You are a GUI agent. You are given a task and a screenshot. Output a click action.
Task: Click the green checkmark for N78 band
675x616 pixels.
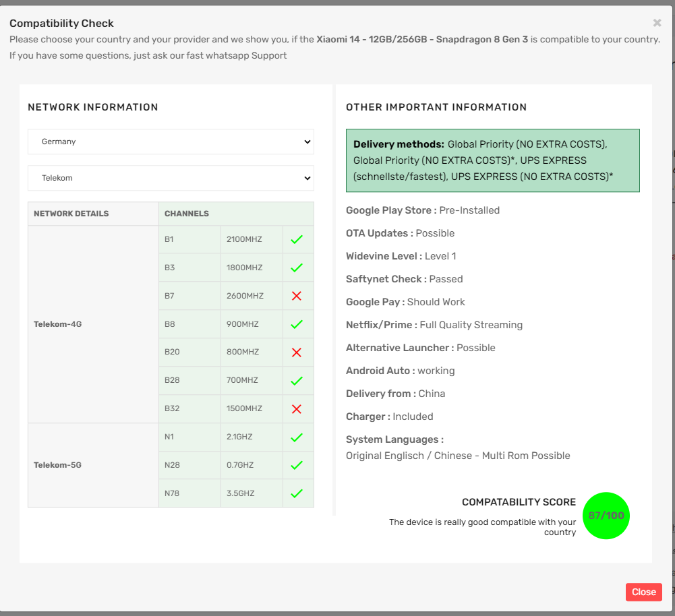tap(296, 493)
